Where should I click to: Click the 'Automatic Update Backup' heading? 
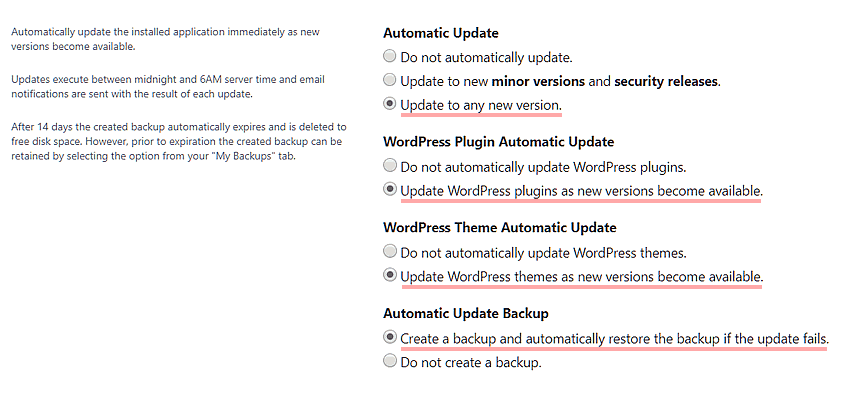click(x=466, y=313)
